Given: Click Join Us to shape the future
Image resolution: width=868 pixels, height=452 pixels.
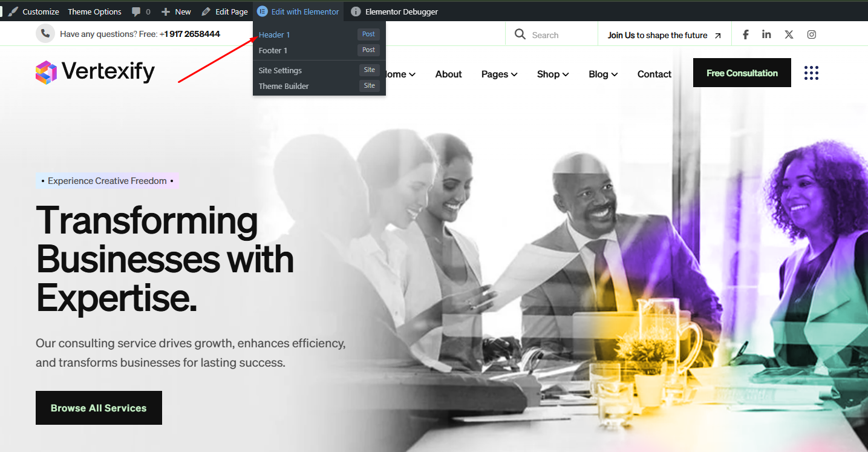Looking at the screenshot, I should coord(658,35).
